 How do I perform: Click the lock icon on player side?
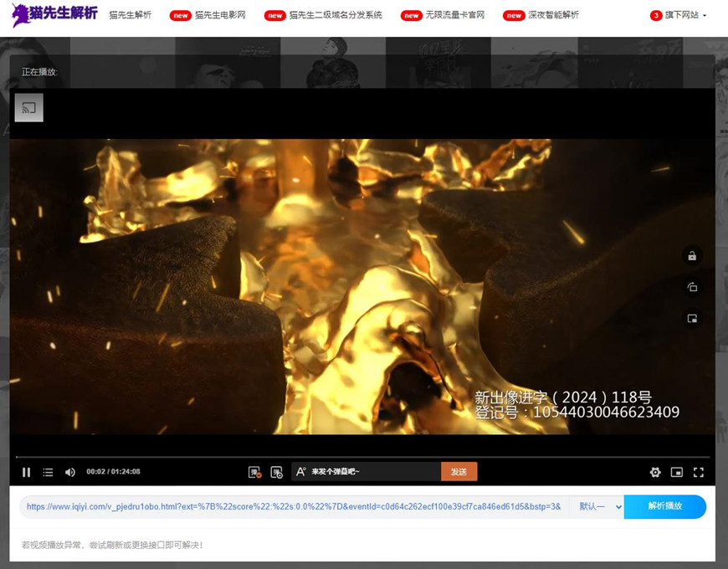click(x=692, y=256)
